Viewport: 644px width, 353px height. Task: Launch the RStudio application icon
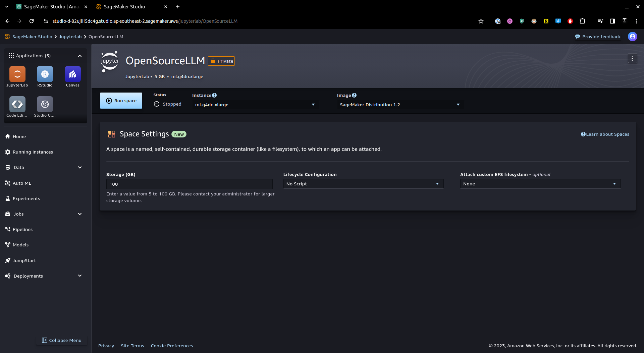[x=45, y=74]
